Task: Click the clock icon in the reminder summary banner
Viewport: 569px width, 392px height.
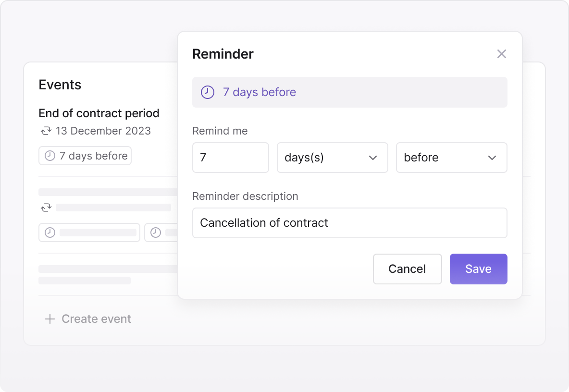Action: coord(207,92)
